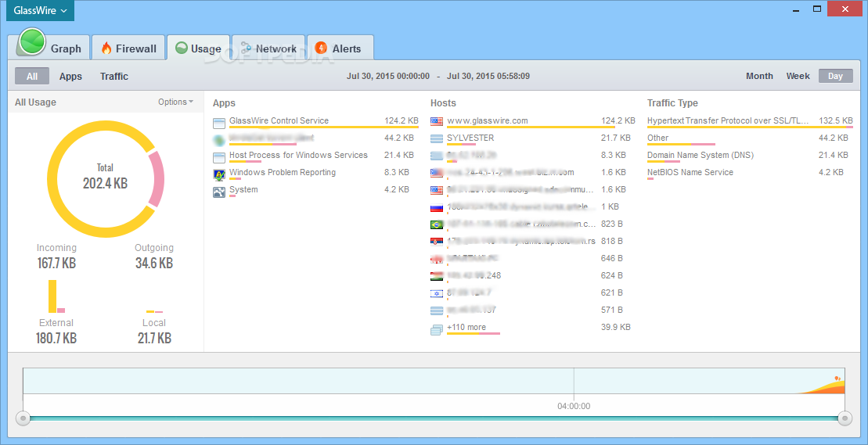Click the Firewall flame icon
Screen dimensions: 868x445
[106, 48]
